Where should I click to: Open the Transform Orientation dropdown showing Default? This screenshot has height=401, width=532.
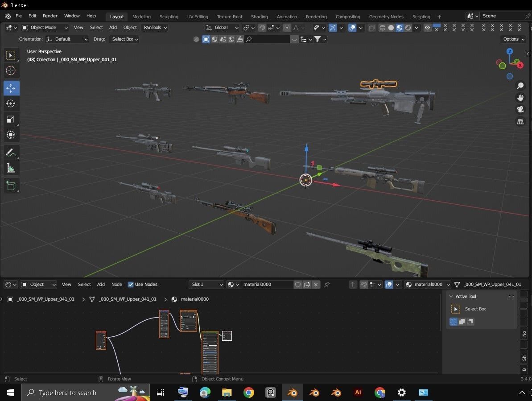coord(67,39)
